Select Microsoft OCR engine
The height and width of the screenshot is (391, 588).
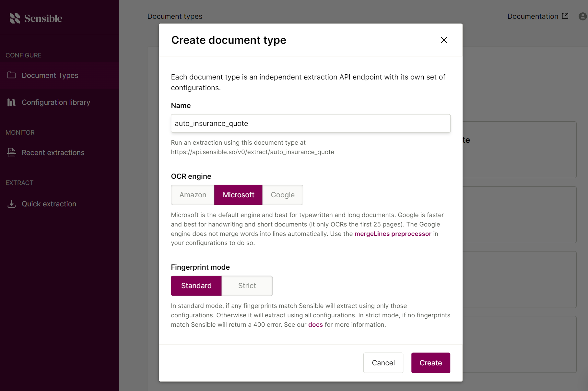(x=239, y=195)
